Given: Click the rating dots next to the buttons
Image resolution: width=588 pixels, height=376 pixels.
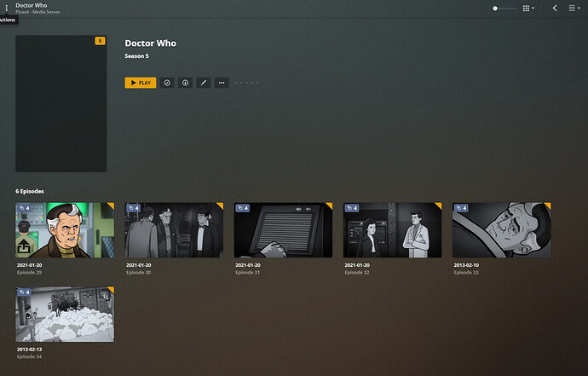Looking at the screenshot, I should (246, 83).
